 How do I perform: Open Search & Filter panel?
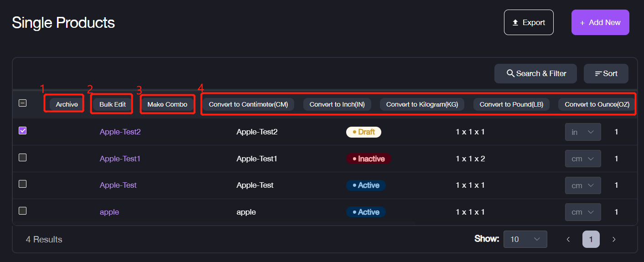point(535,73)
